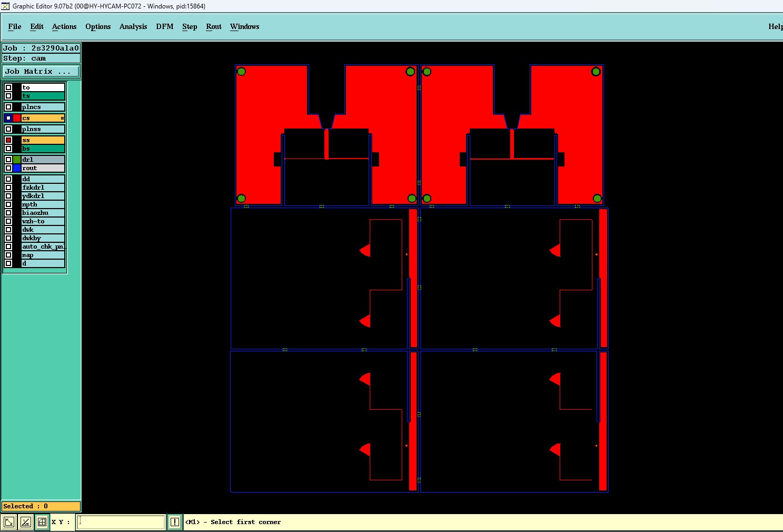Toggle the 'dwkby' layer display checkbox
The image size is (783, 532).
[8, 238]
